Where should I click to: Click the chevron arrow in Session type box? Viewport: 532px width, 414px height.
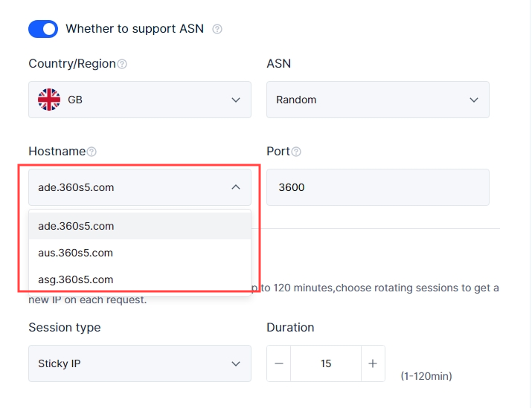click(236, 363)
